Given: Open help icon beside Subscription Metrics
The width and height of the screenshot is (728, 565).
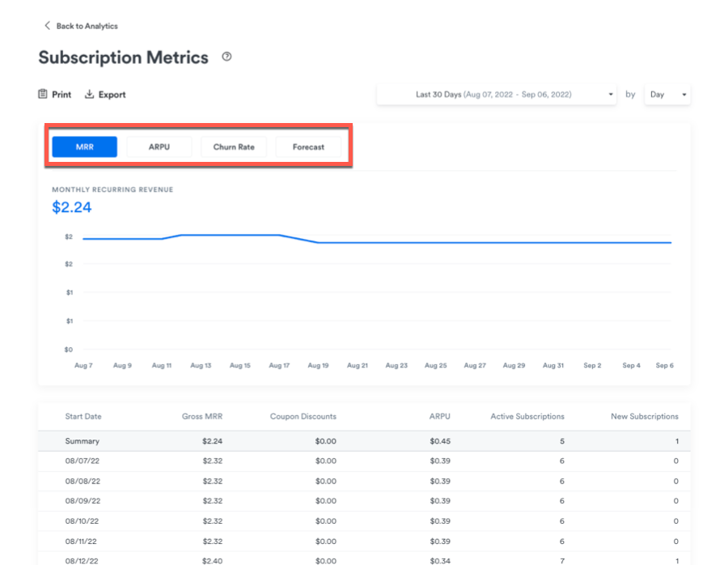Looking at the screenshot, I should [226, 57].
